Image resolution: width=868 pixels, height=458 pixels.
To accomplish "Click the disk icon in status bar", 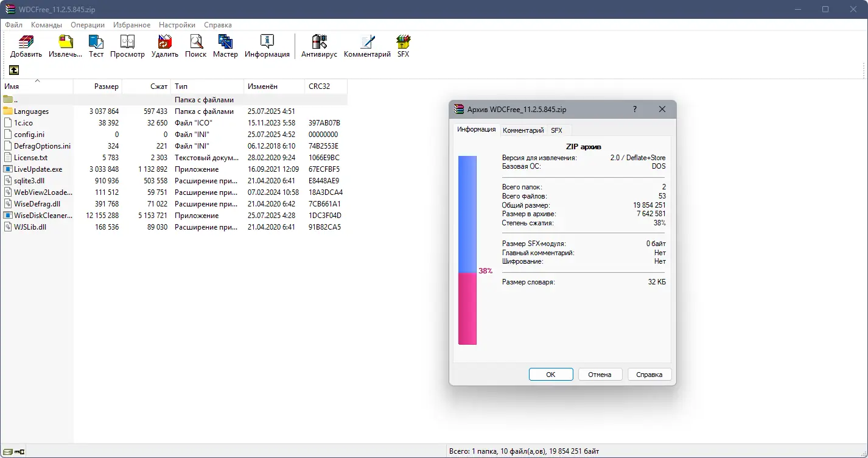I will [x=7, y=451].
